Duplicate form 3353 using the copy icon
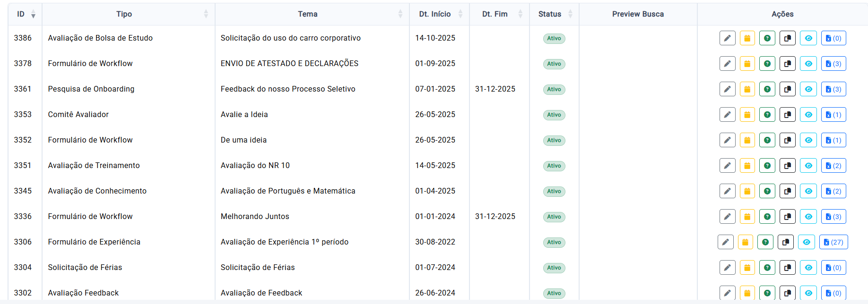The image size is (868, 304). pyautogui.click(x=787, y=115)
